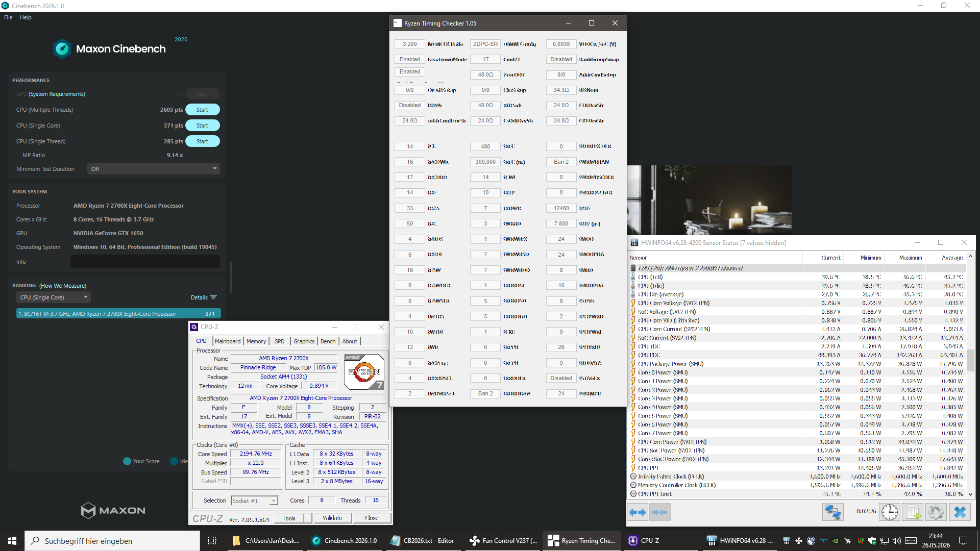Click the AMD Ryzen 7 logo in CPU-Z
This screenshot has width=980, height=551.
[364, 372]
